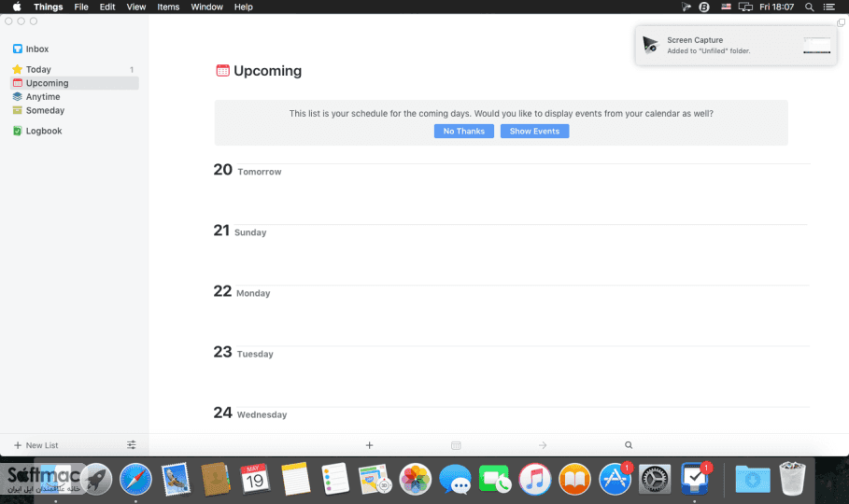
Task: Open the Window menu
Action: coord(206,7)
